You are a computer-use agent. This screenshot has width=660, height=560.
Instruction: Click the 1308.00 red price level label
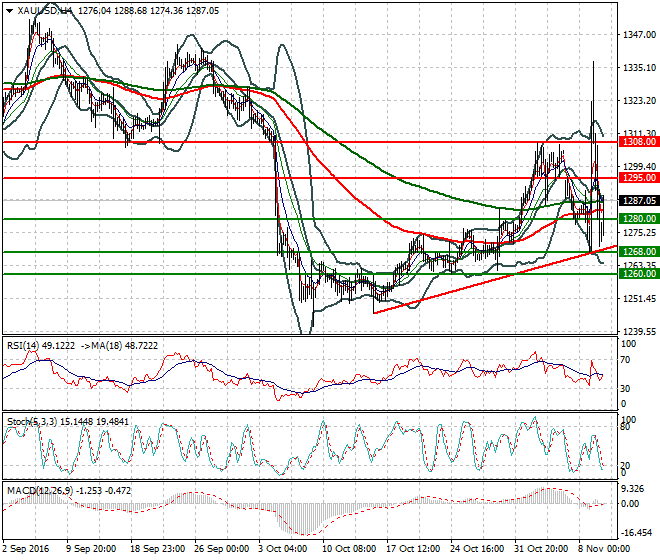639,142
